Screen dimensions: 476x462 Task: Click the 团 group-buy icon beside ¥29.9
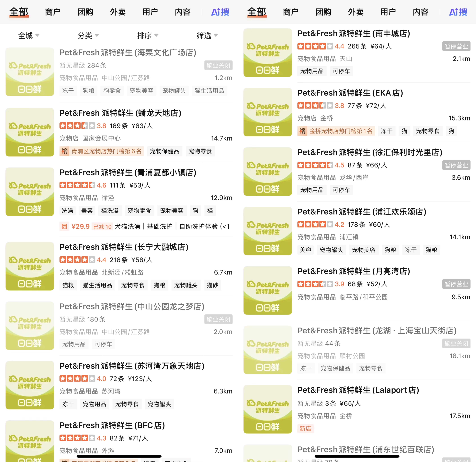64,226
